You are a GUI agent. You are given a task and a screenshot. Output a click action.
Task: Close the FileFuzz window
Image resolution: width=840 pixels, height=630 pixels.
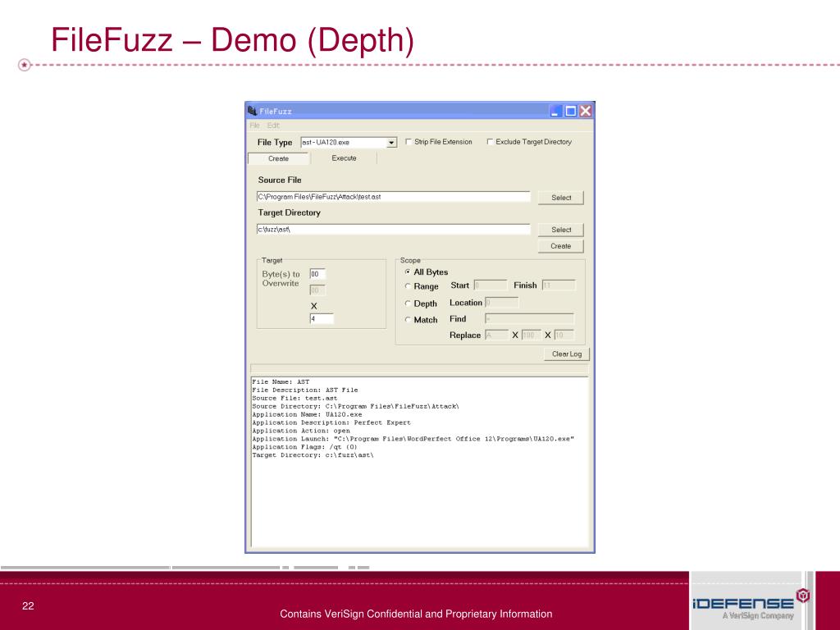586,111
